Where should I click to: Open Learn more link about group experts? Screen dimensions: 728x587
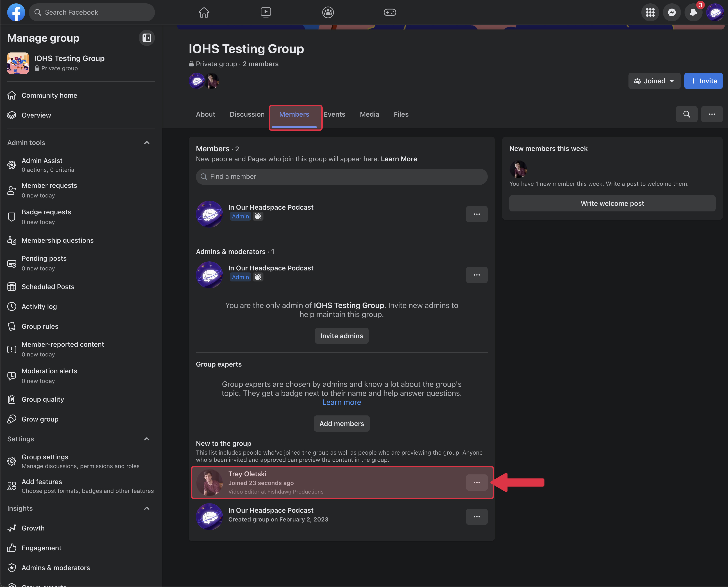tap(342, 402)
